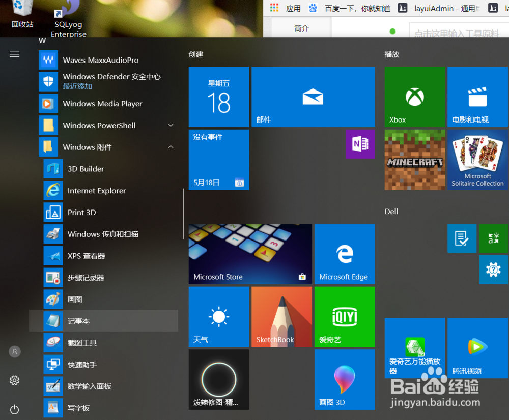509x420 pixels.
Task: Open the Dell gear help tile
Action: coord(493,269)
